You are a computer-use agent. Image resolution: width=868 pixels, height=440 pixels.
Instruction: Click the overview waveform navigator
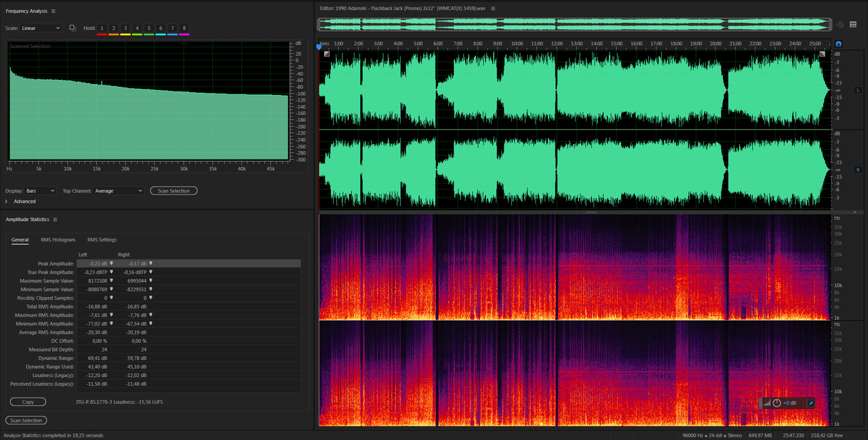click(x=574, y=24)
